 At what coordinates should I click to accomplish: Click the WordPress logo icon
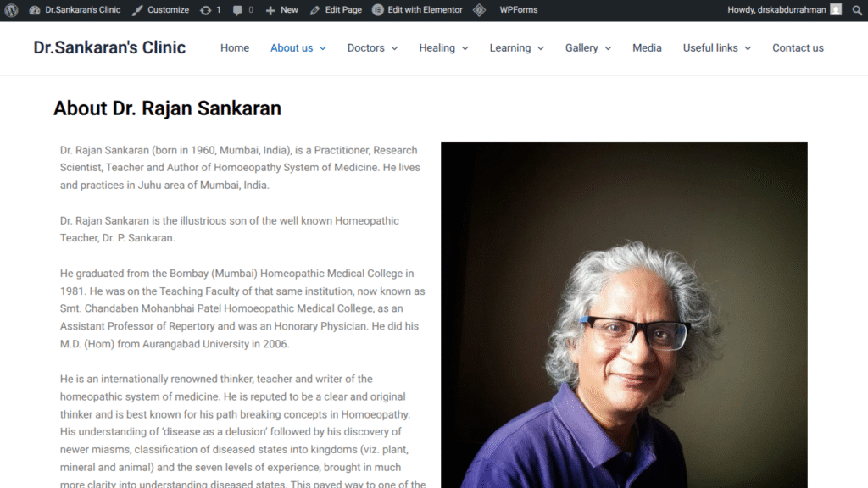11,10
